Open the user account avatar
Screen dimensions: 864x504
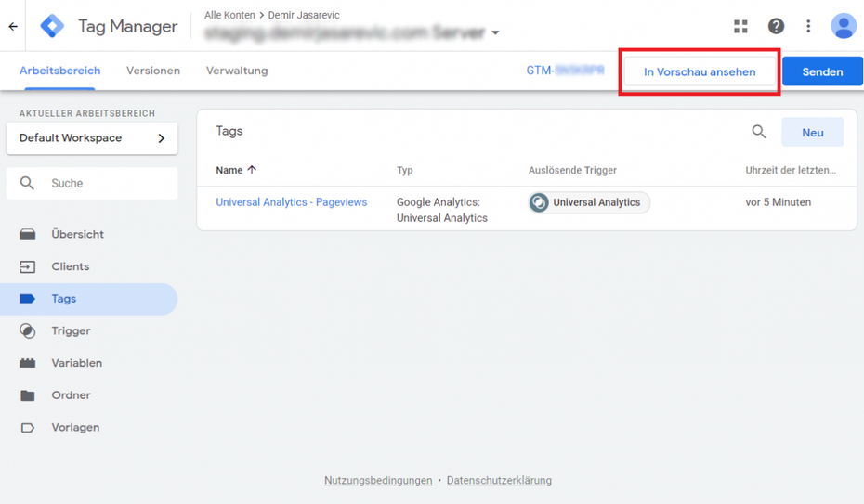pos(844,26)
